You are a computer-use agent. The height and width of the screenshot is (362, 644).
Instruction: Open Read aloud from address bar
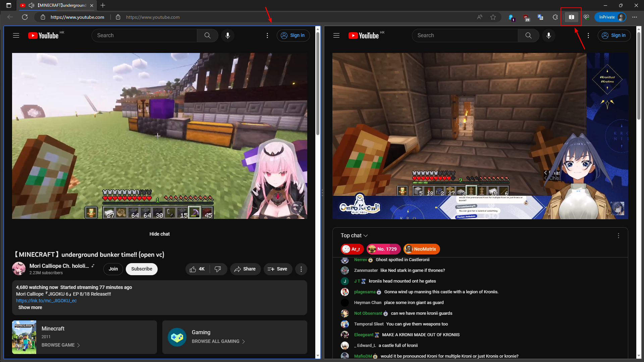pyautogui.click(x=480, y=17)
